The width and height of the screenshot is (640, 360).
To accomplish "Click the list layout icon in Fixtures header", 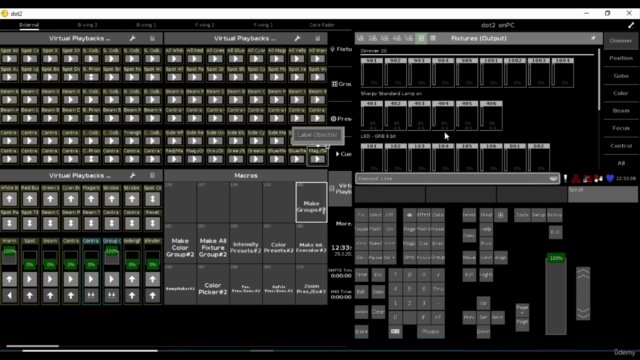I will [433, 38].
